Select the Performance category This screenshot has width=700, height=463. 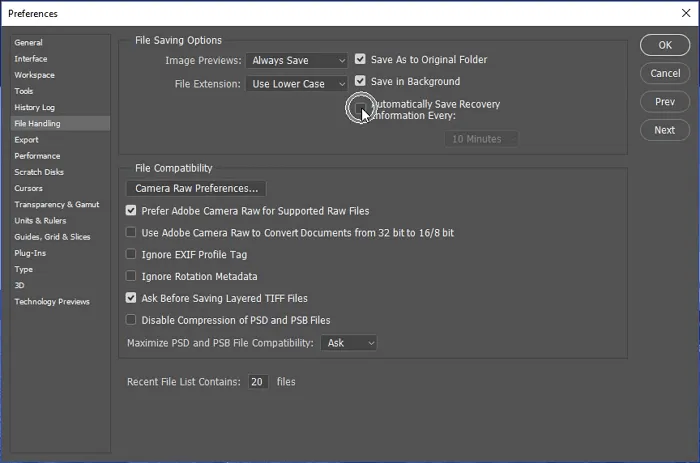[37, 156]
